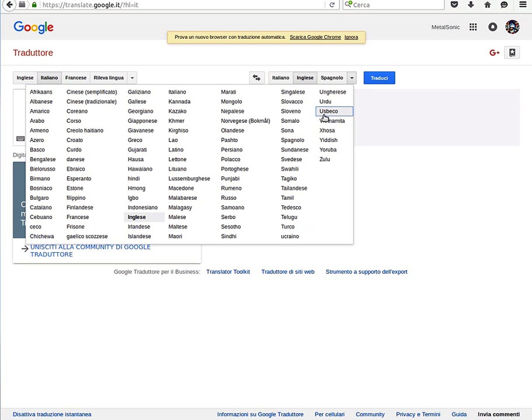Reload page using refresh icon
This screenshot has height=420, width=532.
click(332, 5)
